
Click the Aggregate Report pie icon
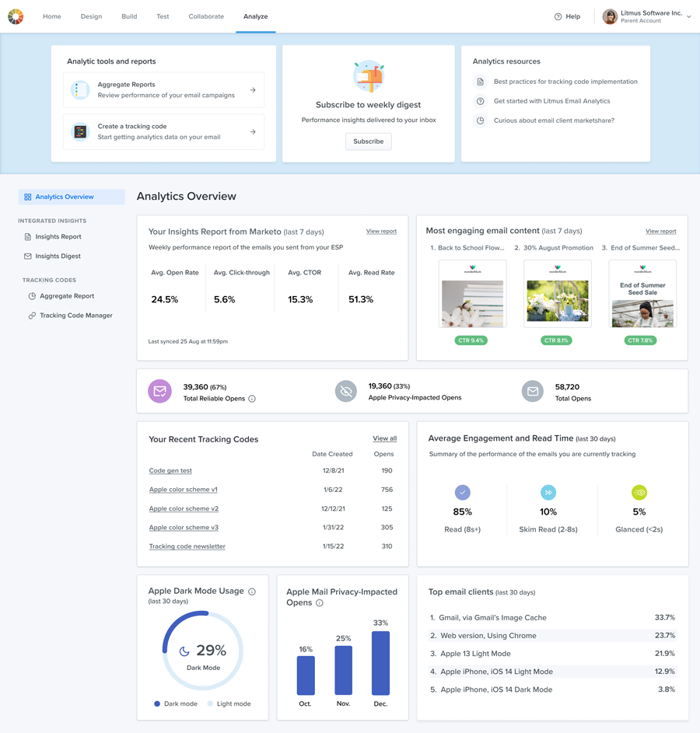click(32, 296)
